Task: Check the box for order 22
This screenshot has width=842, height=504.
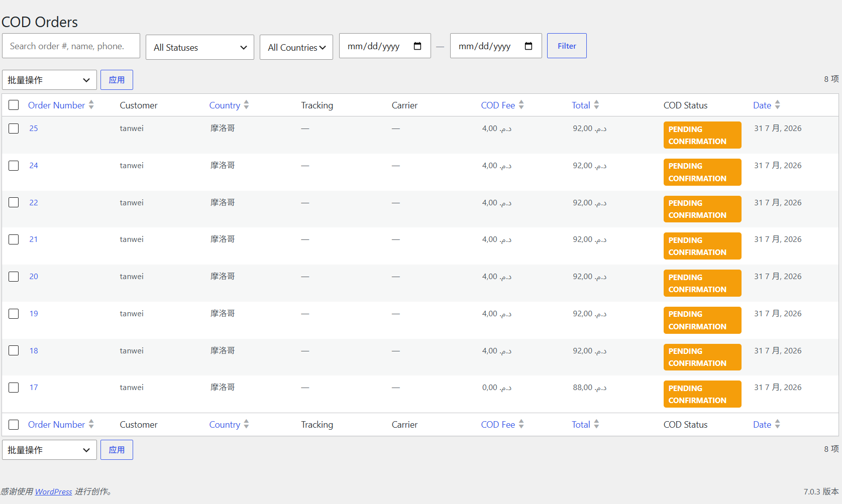Action: point(14,202)
